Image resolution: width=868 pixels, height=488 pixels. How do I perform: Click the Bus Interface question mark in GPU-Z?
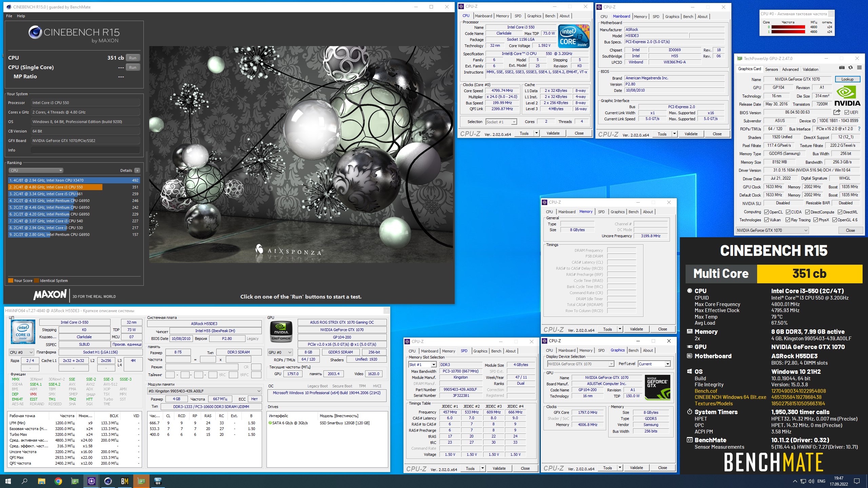coord(859,129)
